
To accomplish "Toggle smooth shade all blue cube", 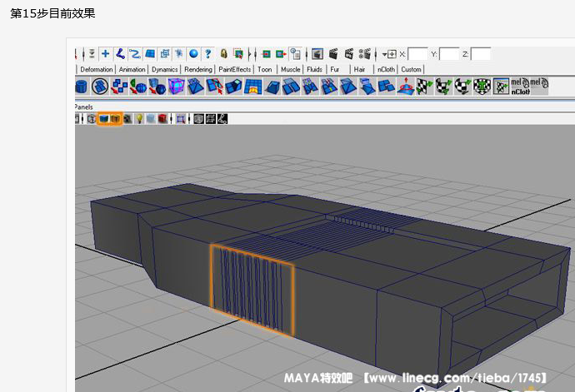I will (x=104, y=119).
